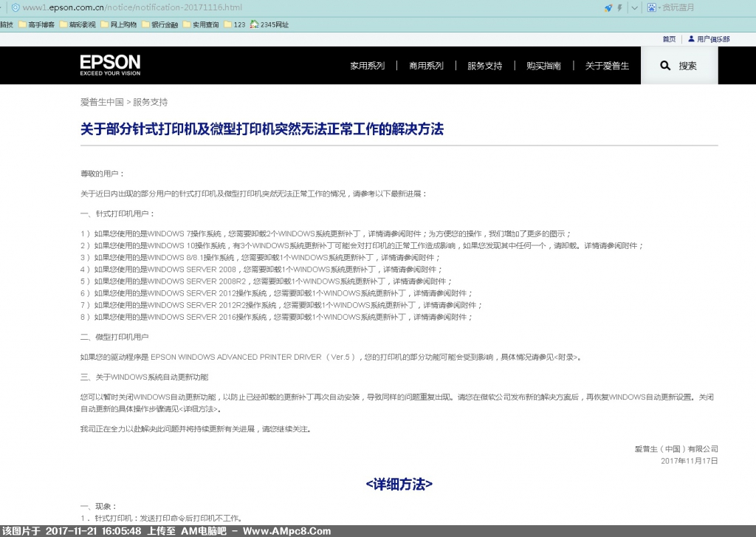Click the WINDOWS SERVER 2012R2 instruction line
This screenshot has width=756, height=537.
281,305
